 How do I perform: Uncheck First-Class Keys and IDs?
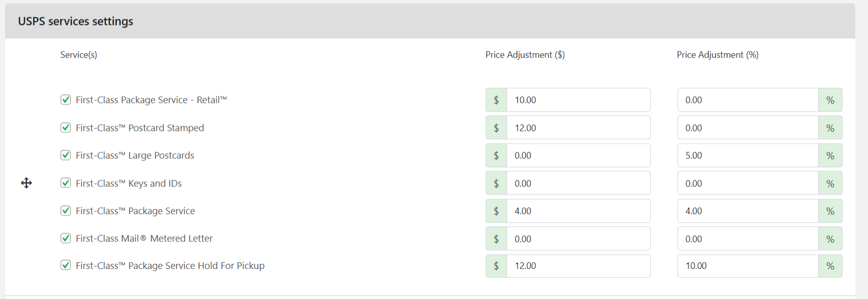(66, 182)
